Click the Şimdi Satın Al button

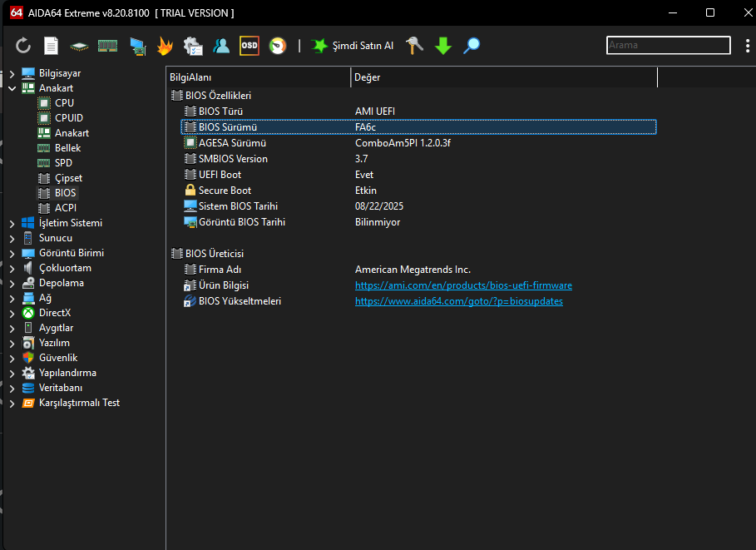coord(352,46)
